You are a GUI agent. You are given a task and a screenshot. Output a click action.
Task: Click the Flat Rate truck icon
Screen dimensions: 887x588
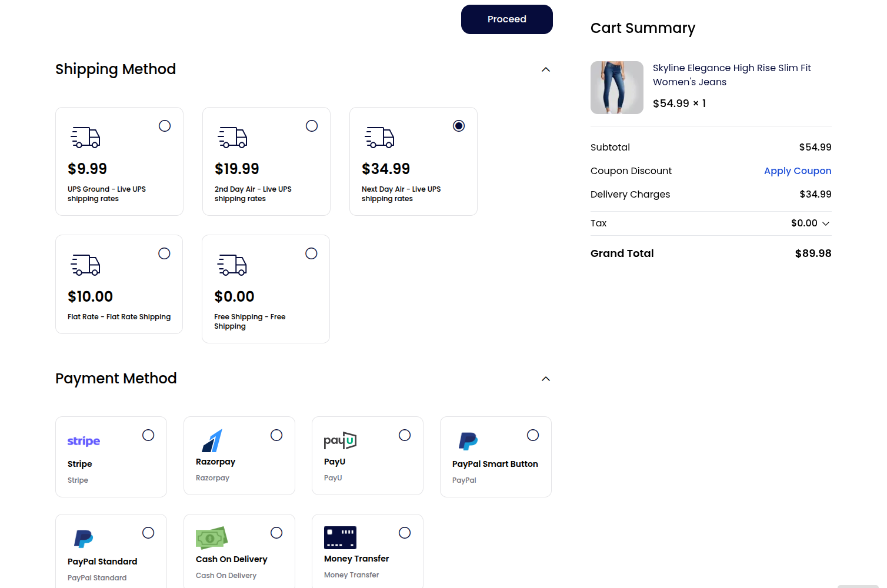tap(85, 265)
